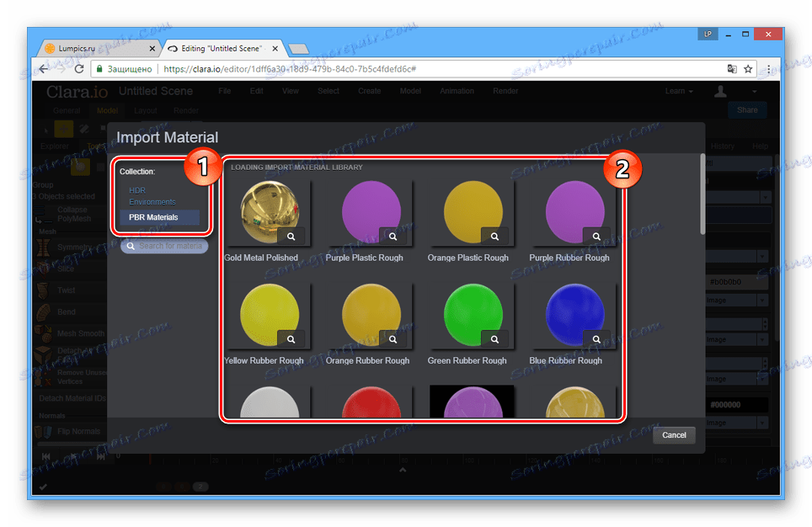Close the Editing Untitled Scene browser tab
The image size is (812, 527).
(x=275, y=48)
